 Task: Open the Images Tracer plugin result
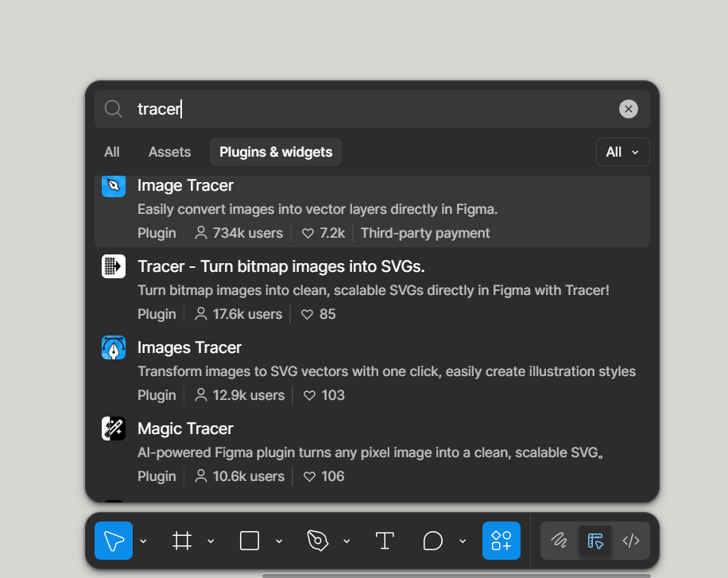pos(373,370)
